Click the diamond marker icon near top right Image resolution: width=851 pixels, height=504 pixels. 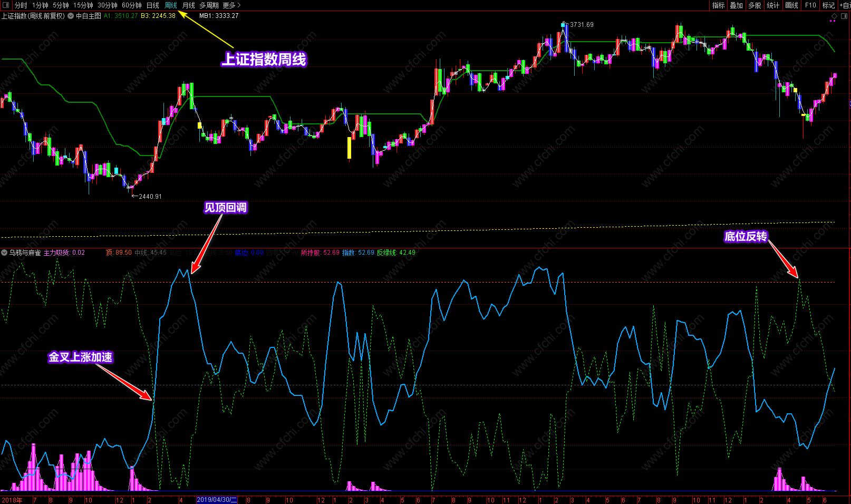pos(834,16)
